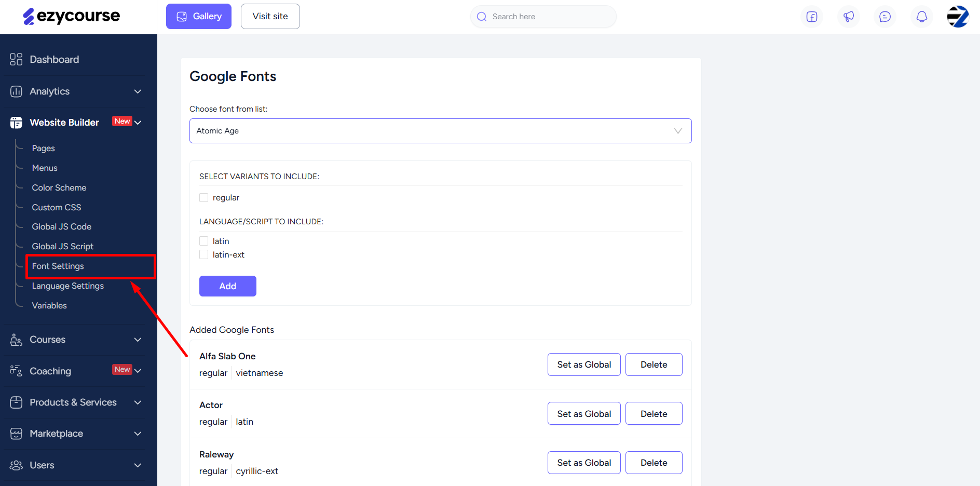Open the Variables submenu item

(x=49, y=306)
